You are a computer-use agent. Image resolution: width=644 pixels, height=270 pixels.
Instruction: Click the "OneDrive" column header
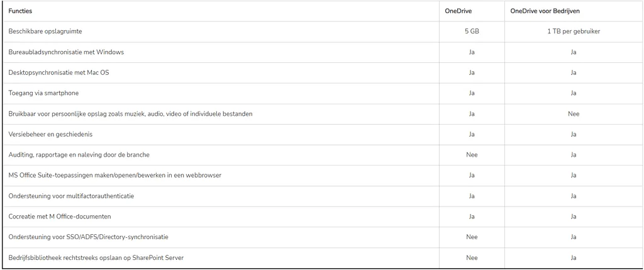[459, 11]
